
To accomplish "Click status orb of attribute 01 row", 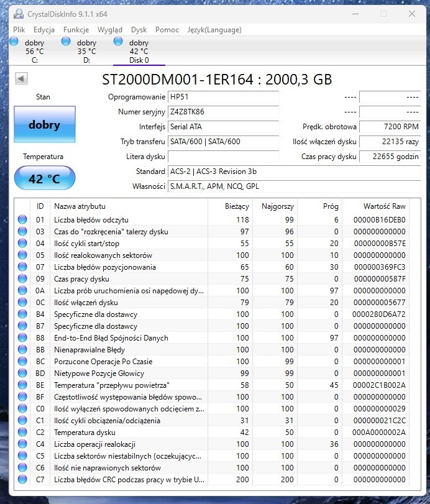I will coord(22,219).
